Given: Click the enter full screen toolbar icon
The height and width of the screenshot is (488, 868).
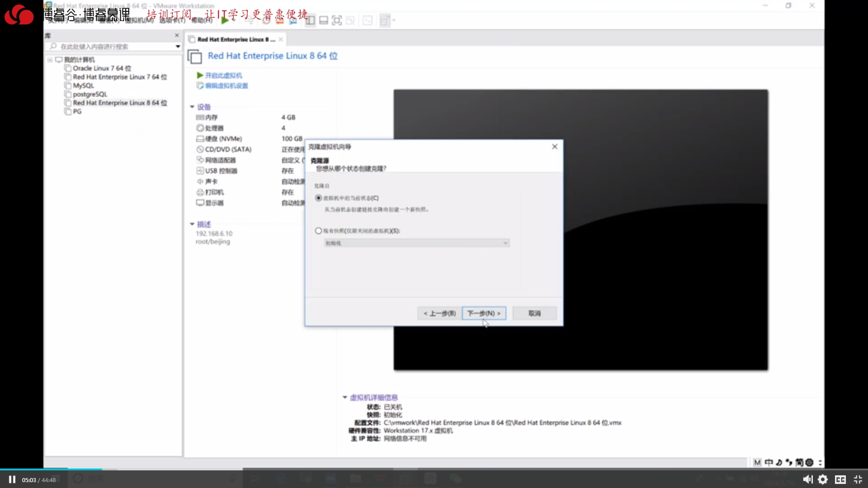Looking at the screenshot, I should click(x=337, y=20).
